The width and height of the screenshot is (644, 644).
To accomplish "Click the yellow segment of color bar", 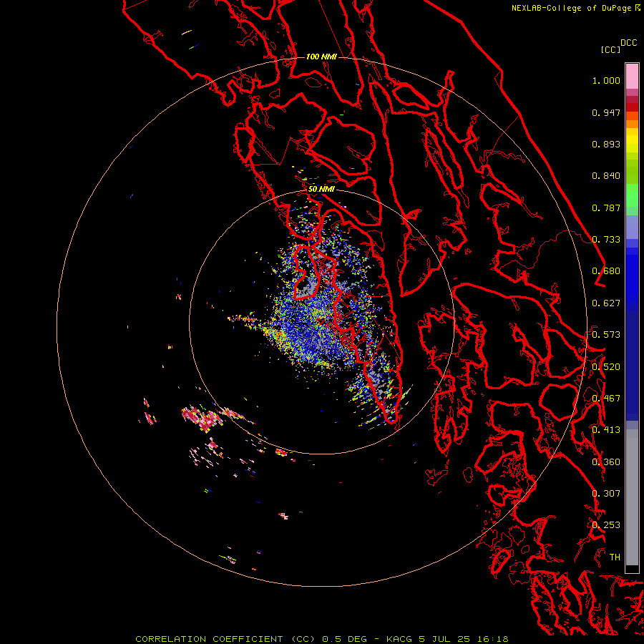I will pos(632,141).
